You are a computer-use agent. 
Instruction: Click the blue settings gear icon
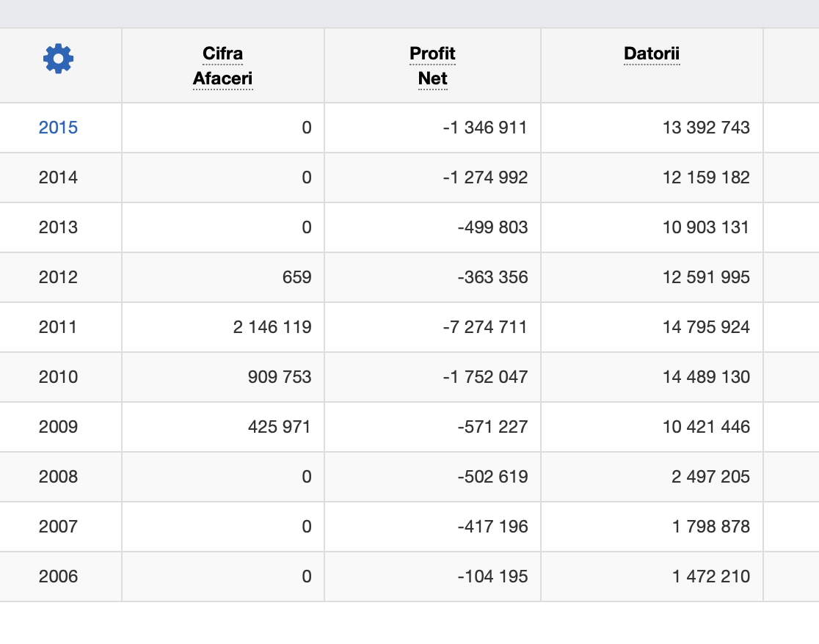59,59
